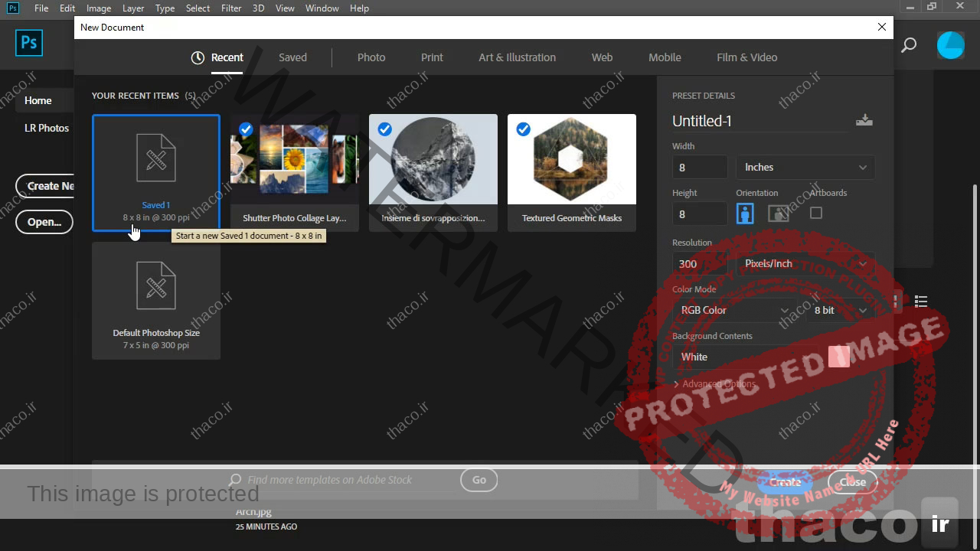Click the Height input field

[x=700, y=214]
